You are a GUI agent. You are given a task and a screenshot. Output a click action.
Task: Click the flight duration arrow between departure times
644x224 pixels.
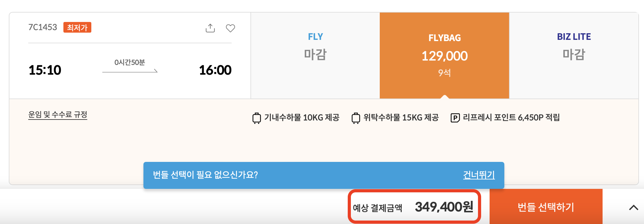coord(130,72)
